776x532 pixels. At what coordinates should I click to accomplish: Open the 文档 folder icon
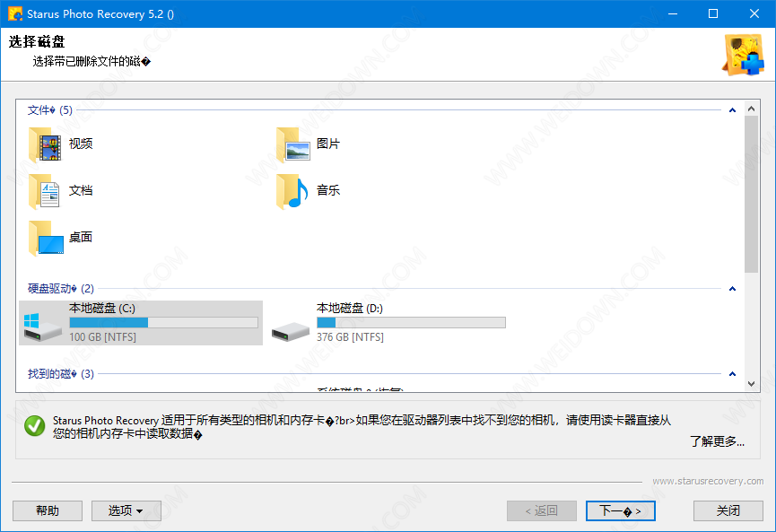(45, 191)
